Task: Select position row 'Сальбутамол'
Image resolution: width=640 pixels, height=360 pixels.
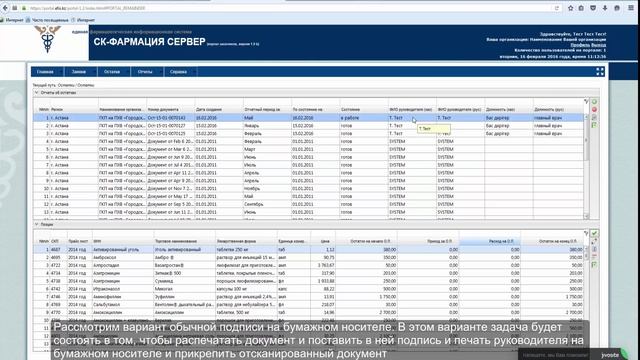Action: [x=309, y=304]
